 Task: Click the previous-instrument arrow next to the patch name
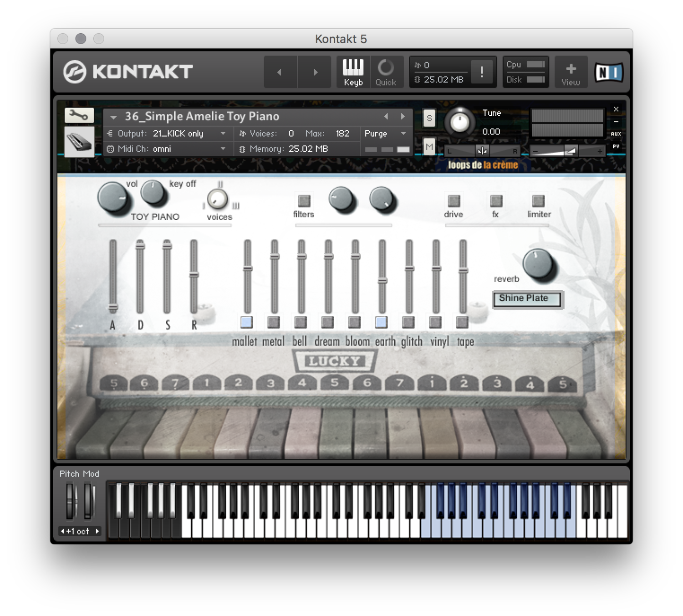pyautogui.click(x=387, y=117)
